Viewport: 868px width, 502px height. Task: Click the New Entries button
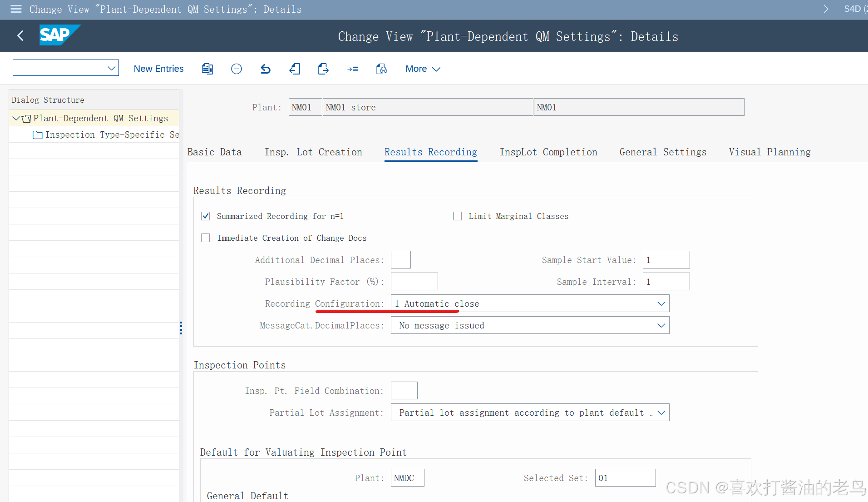coord(158,69)
